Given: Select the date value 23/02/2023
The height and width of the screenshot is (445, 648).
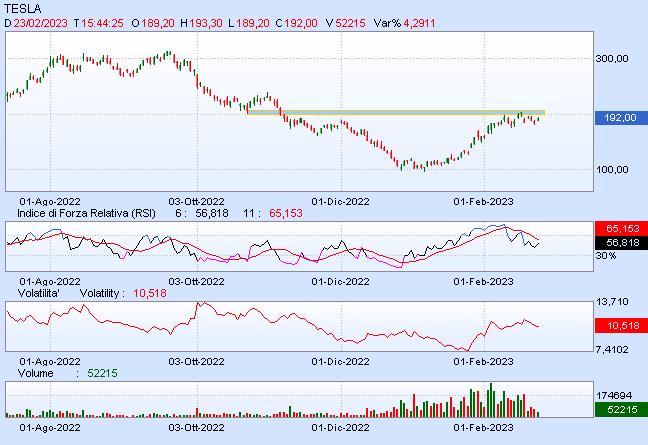Looking at the screenshot, I should [x=40, y=23].
